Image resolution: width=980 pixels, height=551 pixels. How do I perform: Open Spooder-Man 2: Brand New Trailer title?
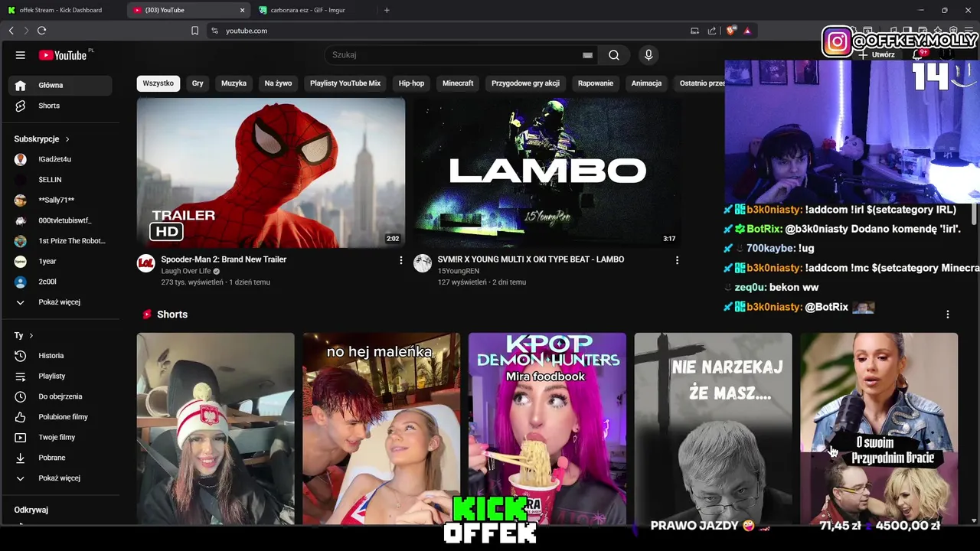[224, 259]
